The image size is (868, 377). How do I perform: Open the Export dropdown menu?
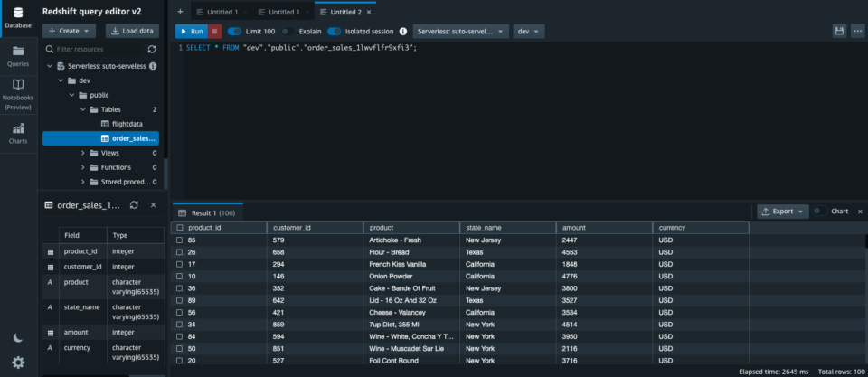click(x=783, y=212)
